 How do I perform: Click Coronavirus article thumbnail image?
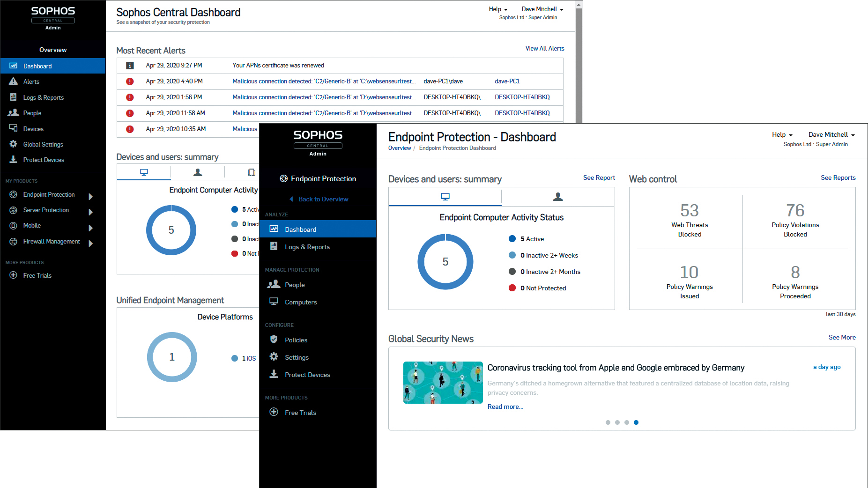[x=443, y=383]
